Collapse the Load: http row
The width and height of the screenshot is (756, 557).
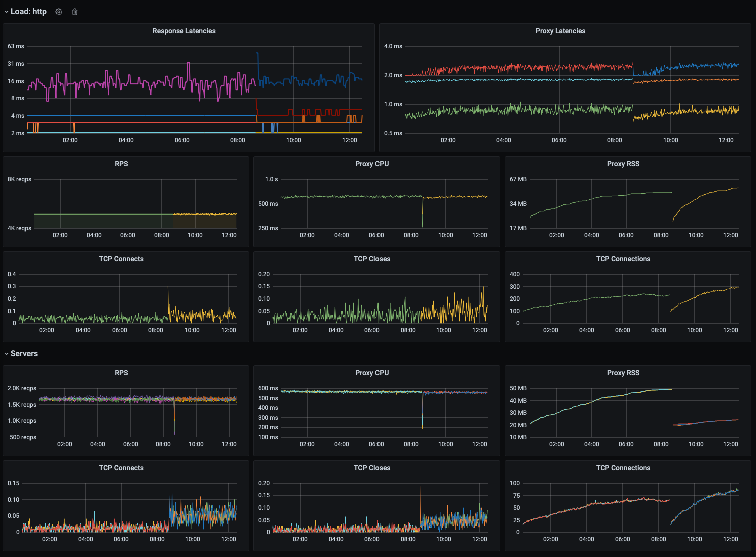pos(6,11)
